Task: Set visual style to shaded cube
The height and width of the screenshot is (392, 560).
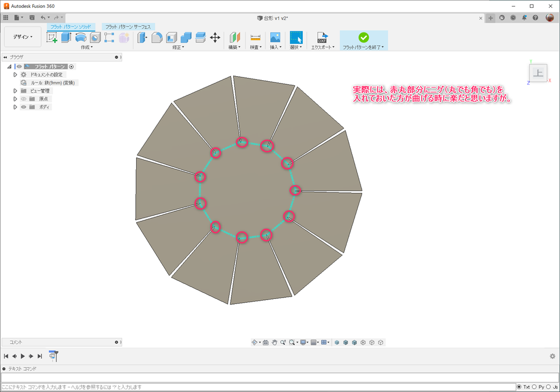Action: [x=337, y=342]
